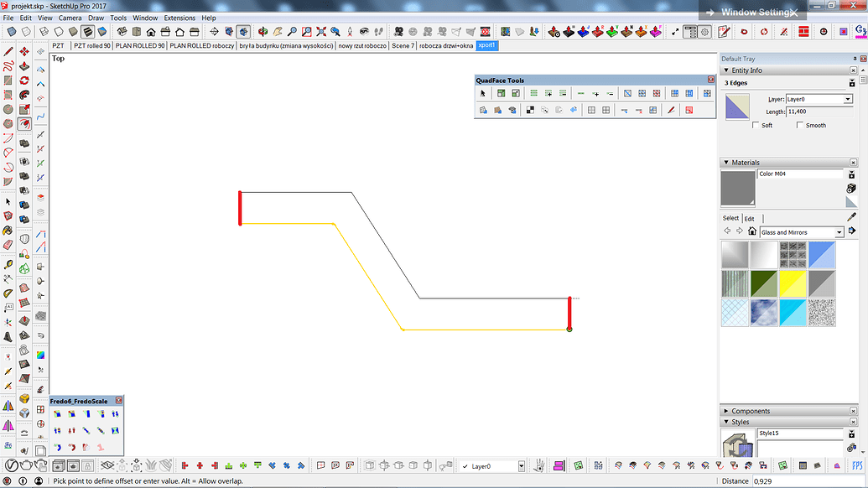Enable the Soft edge checkbox in Entity Info

755,125
